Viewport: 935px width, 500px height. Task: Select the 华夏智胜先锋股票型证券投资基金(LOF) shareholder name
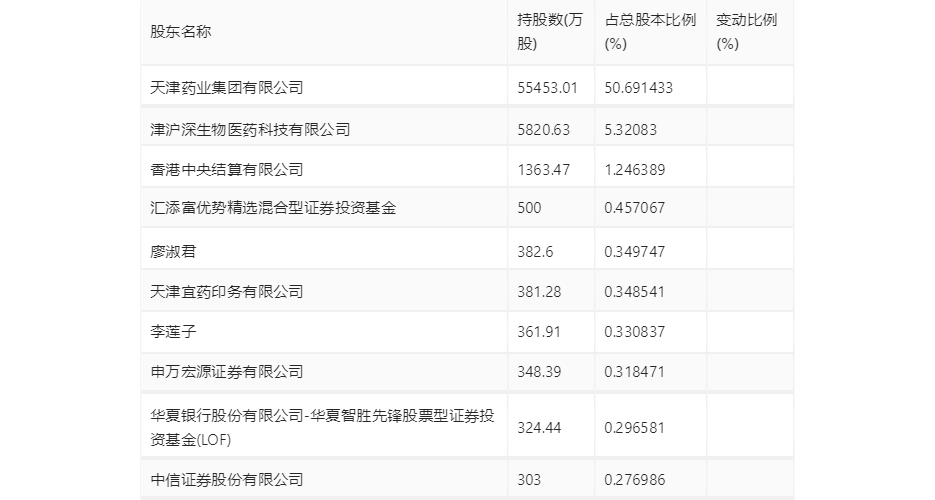point(322,427)
